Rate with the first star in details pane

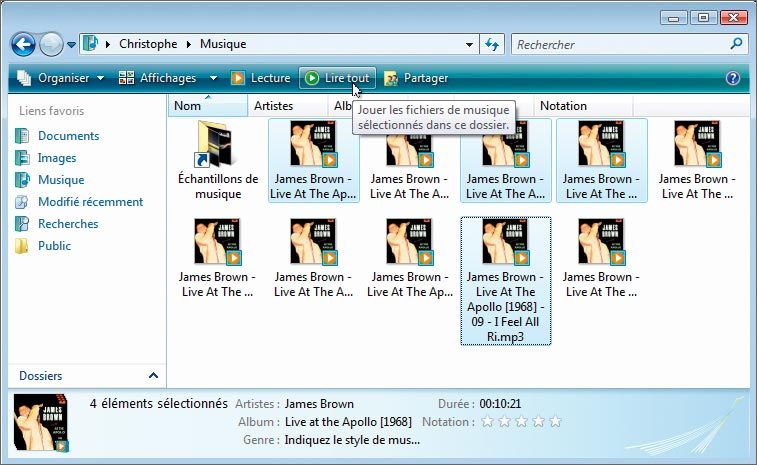pyautogui.click(x=488, y=422)
